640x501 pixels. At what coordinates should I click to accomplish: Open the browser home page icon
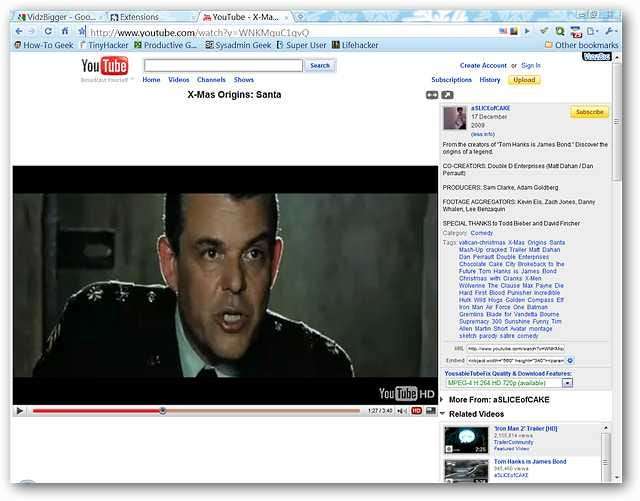(65, 31)
